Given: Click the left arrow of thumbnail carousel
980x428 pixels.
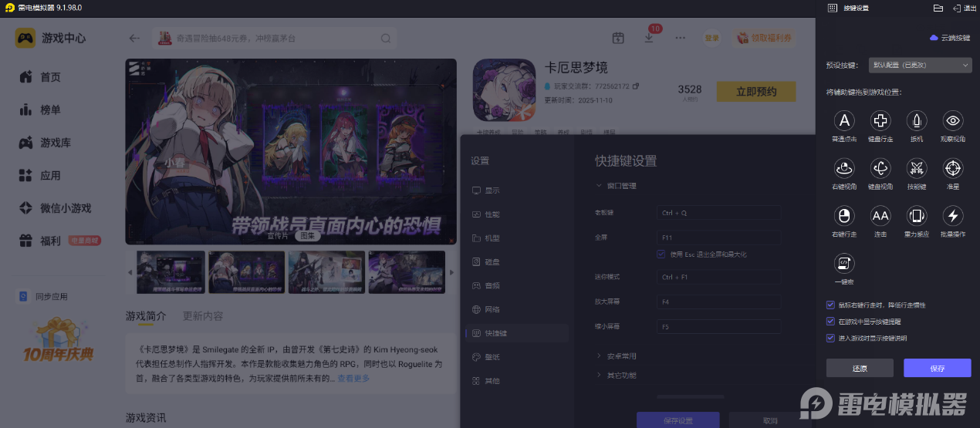Looking at the screenshot, I should pyautogui.click(x=130, y=272).
